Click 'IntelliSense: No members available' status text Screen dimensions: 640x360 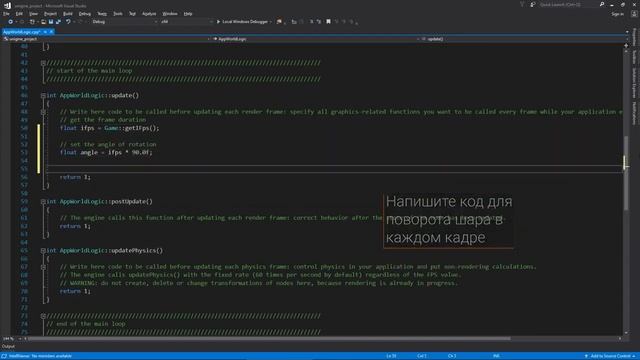40,356
